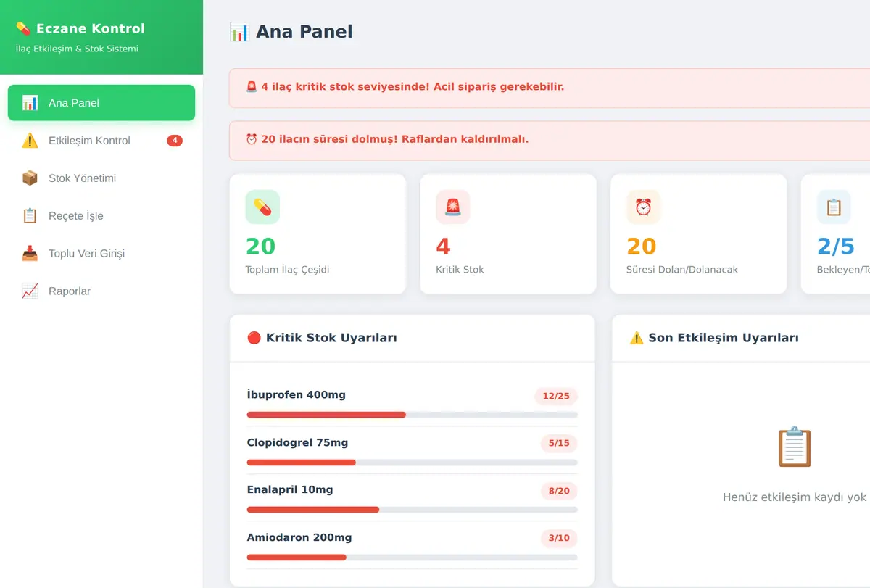This screenshot has height=588, width=870.
Task: Click the Amiodaron 200mg stock progress bar
Action: (413, 558)
